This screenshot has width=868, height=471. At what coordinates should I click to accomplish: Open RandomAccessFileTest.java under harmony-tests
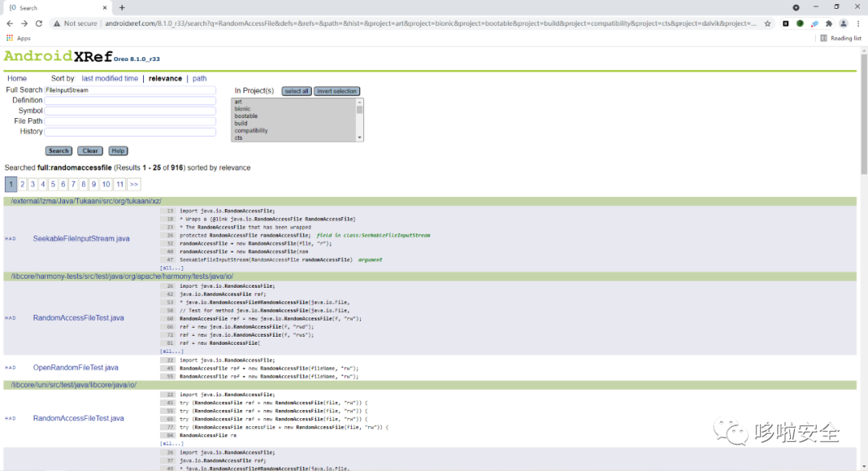pyautogui.click(x=79, y=318)
